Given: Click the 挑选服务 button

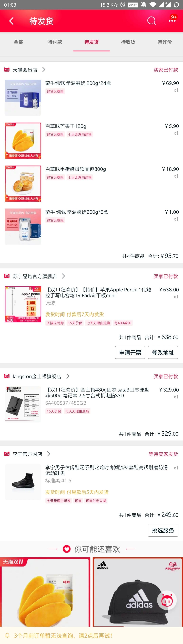Looking at the screenshot, I should (x=163, y=530).
